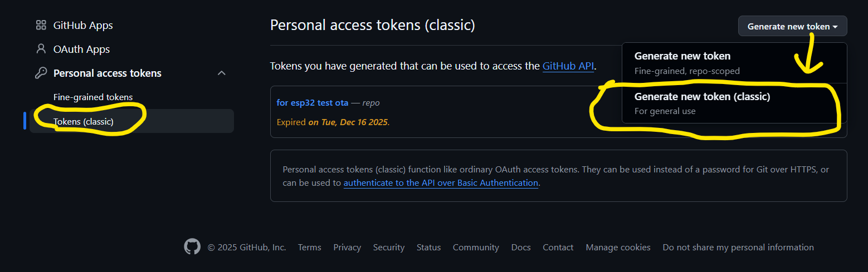Screen dimensions: 868x272
Task: Visit the Privacy footer link
Action: pyautogui.click(x=347, y=247)
